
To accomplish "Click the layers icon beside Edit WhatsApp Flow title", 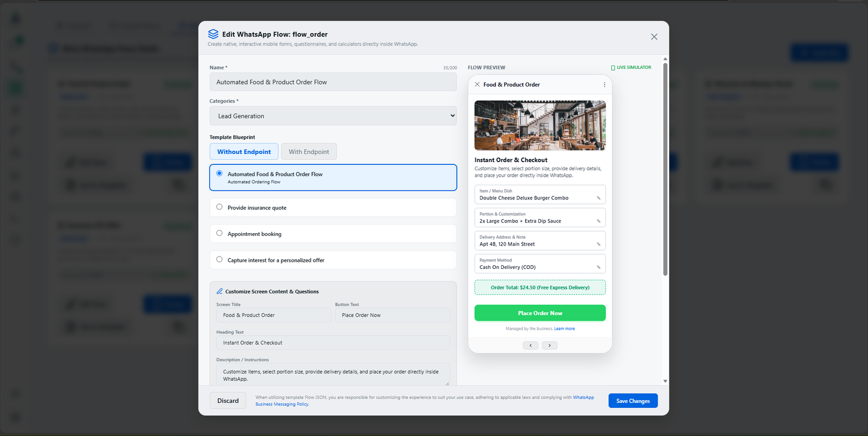I will tap(213, 34).
